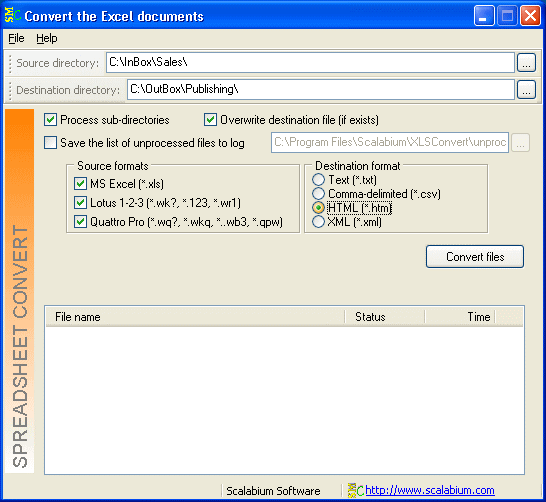This screenshot has width=546, height=502.
Task: Click the Source directory path field
Action: click(x=310, y=63)
